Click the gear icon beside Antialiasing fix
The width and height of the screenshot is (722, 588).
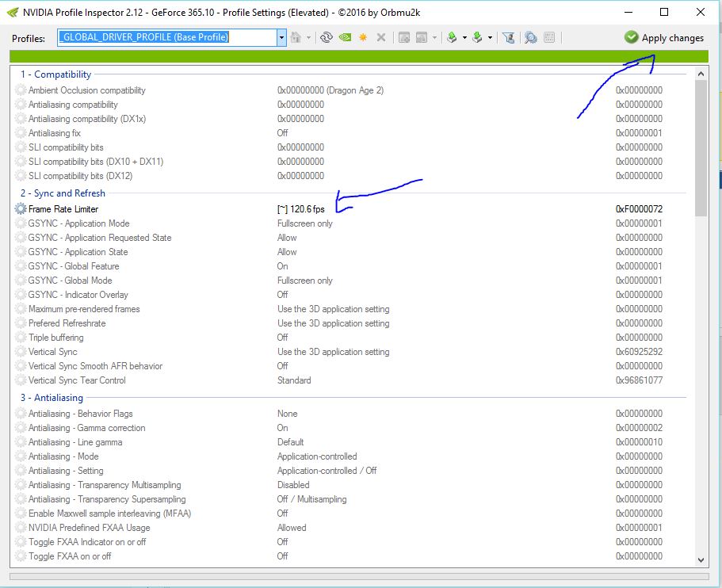(x=21, y=132)
